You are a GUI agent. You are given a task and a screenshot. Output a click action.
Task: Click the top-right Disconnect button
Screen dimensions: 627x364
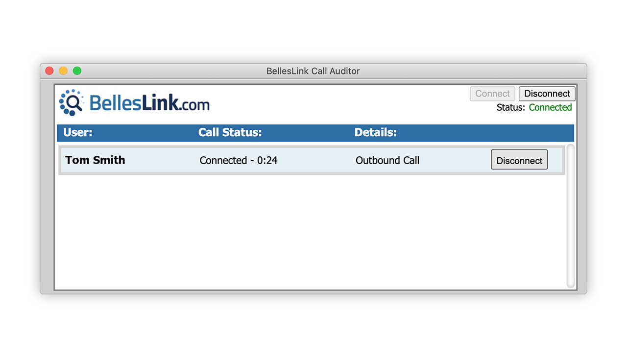pyautogui.click(x=547, y=94)
